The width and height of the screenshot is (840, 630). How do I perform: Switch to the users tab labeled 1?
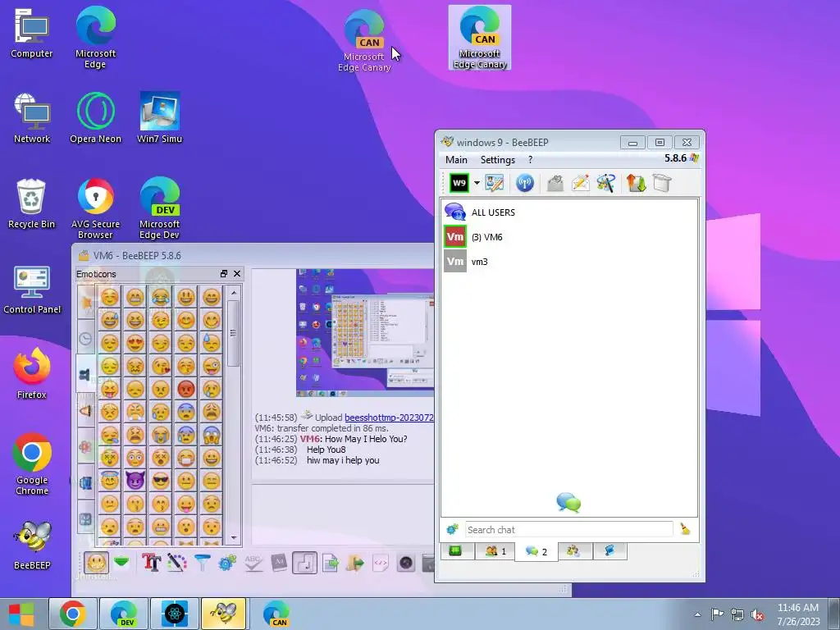pyautogui.click(x=495, y=550)
